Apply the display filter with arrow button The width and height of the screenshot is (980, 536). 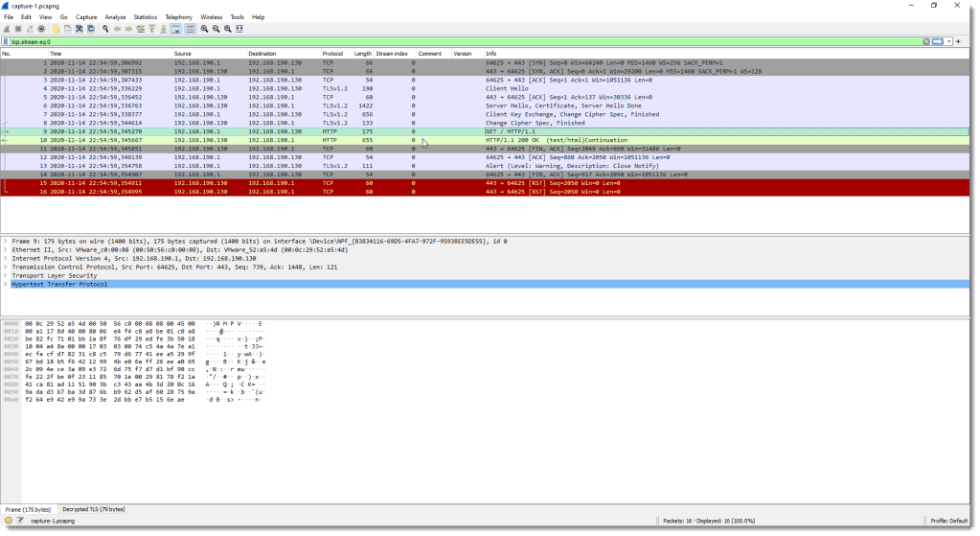(938, 41)
